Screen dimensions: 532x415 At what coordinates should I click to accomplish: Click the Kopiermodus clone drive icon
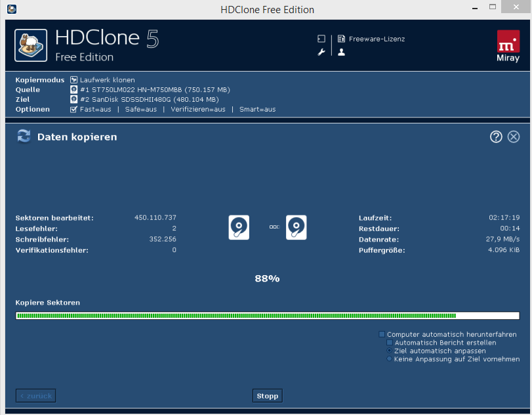(x=73, y=80)
